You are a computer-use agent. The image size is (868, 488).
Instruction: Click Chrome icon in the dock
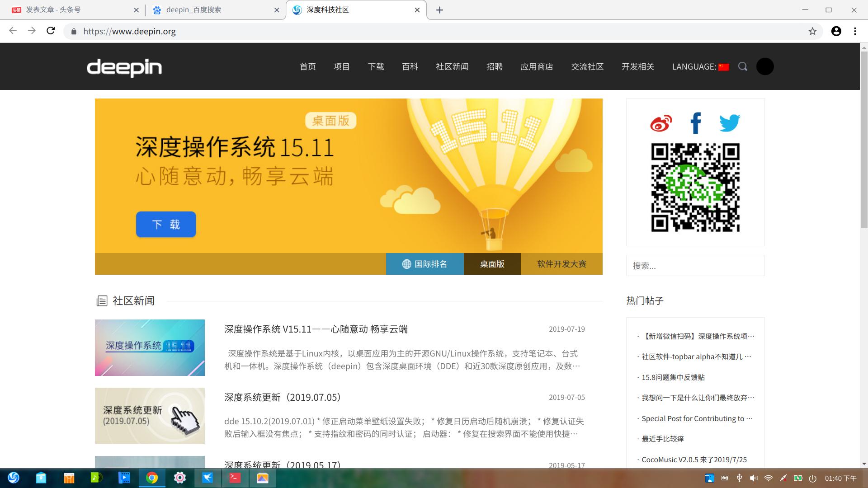pos(152,478)
